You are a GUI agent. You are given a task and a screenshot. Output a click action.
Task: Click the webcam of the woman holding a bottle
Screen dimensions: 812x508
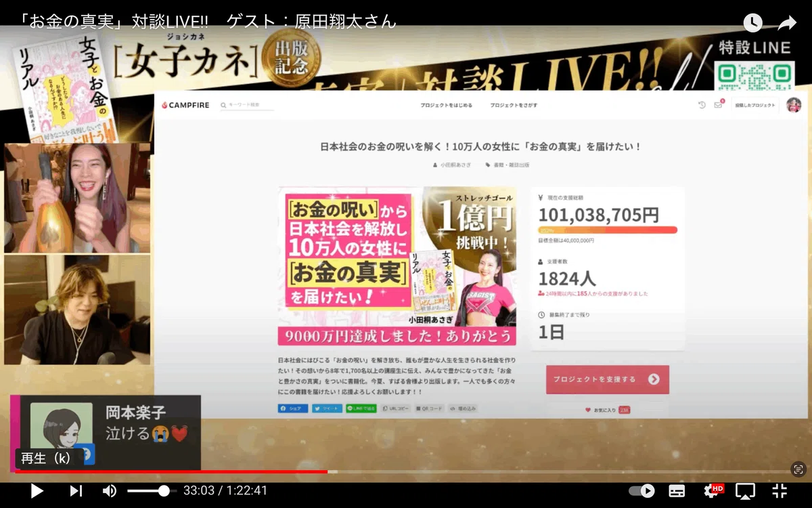tap(77, 198)
